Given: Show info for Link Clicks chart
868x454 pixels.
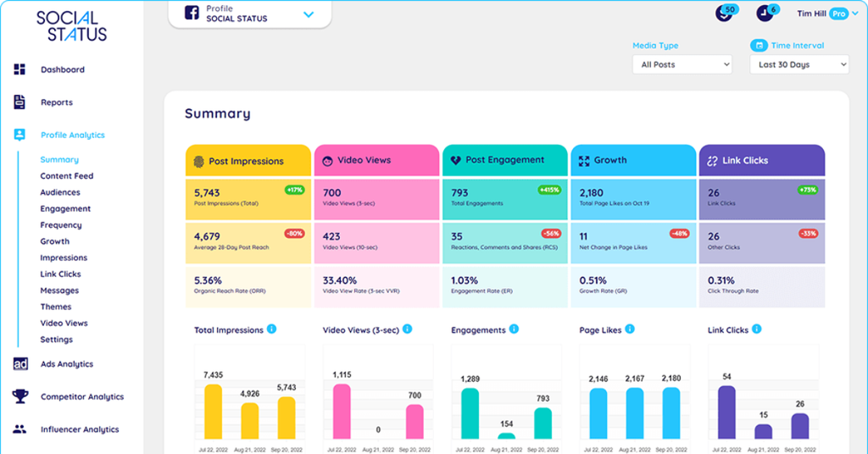Looking at the screenshot, I should pyautogui.click(x=757, y=329).
